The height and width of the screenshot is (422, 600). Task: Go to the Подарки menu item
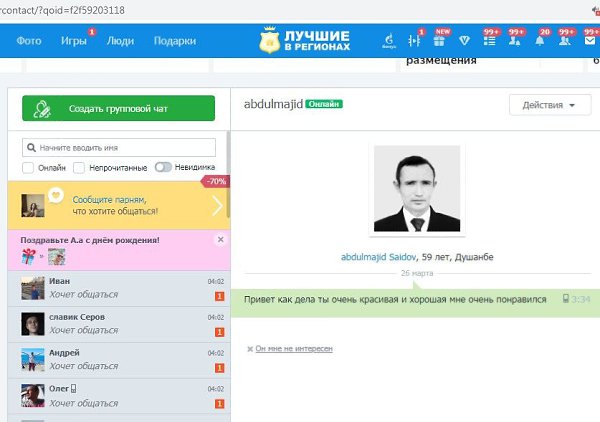(174, 41)
